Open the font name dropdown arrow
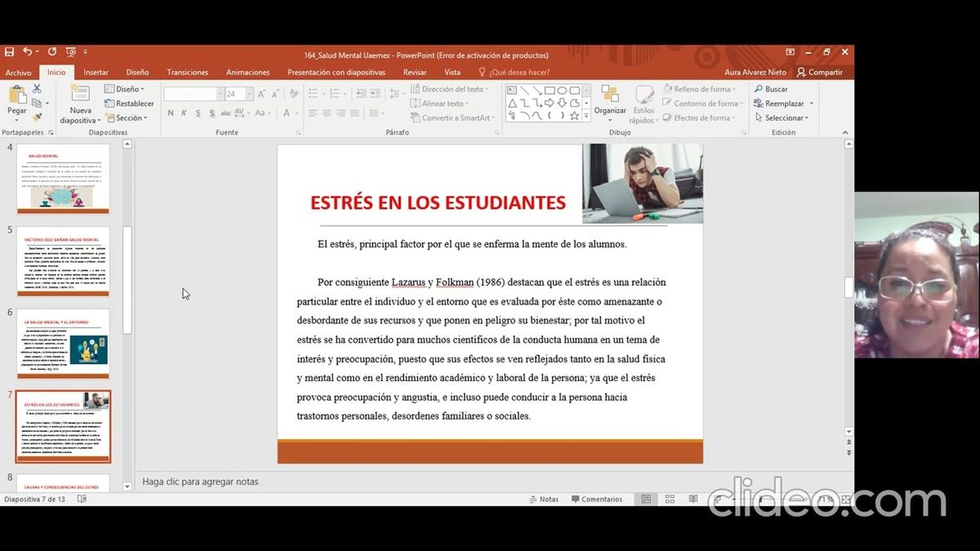Image resolution: width=980 pixels, height=551 pixels. coord(220,94)
